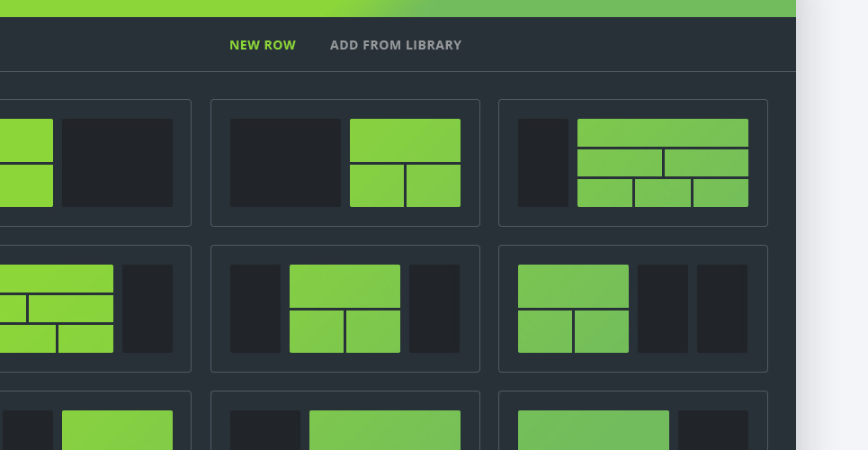The height and width of the screenshot is (450, 868).
Task: Click the left dark column in the centered-green layout
Action: (x=255, y=309)
